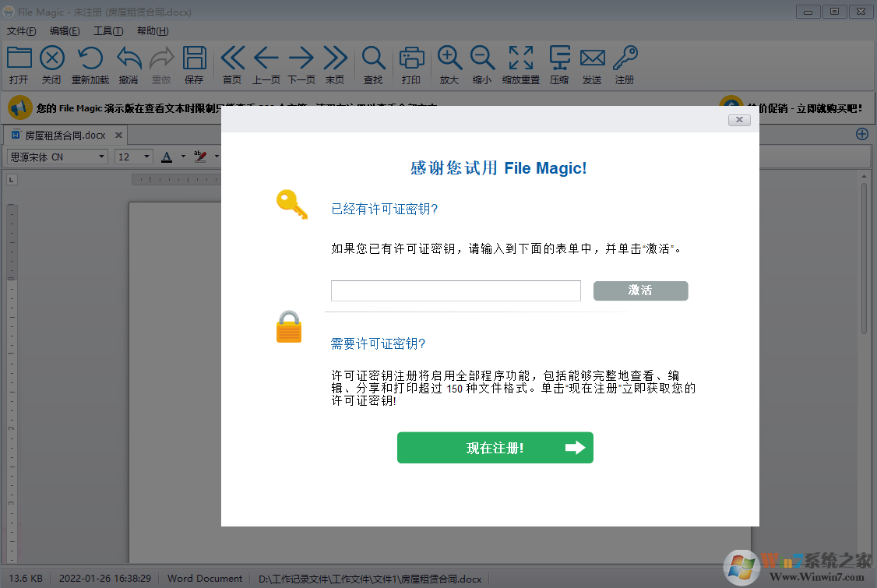
Task: Click the 2022-01-26 16:38:29 status entry
Action: pyautogui.click(x=105, y=579)
